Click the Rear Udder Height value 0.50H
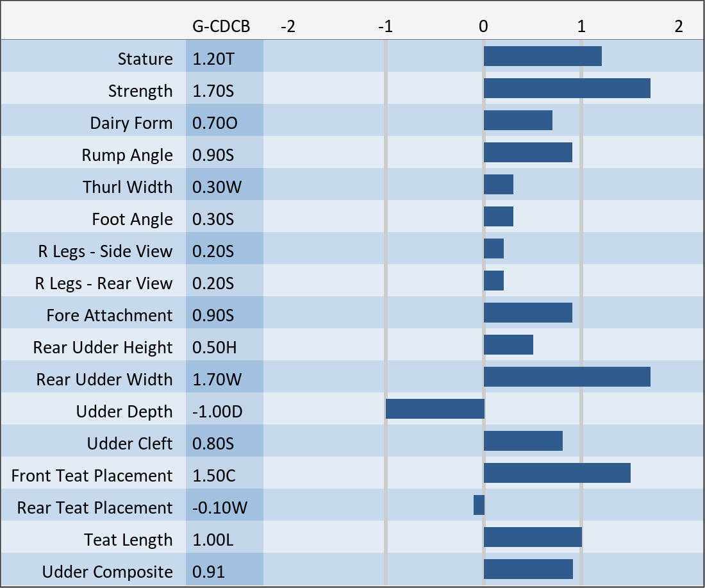Image resolution: width=705 pixels, height=588 pixels. (x=215, y=348)
